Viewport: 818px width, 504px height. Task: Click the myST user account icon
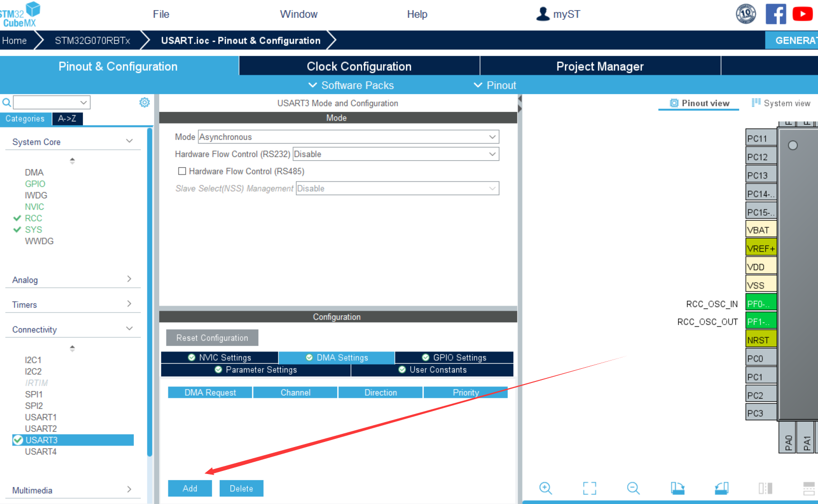click(x=543, y=14)
